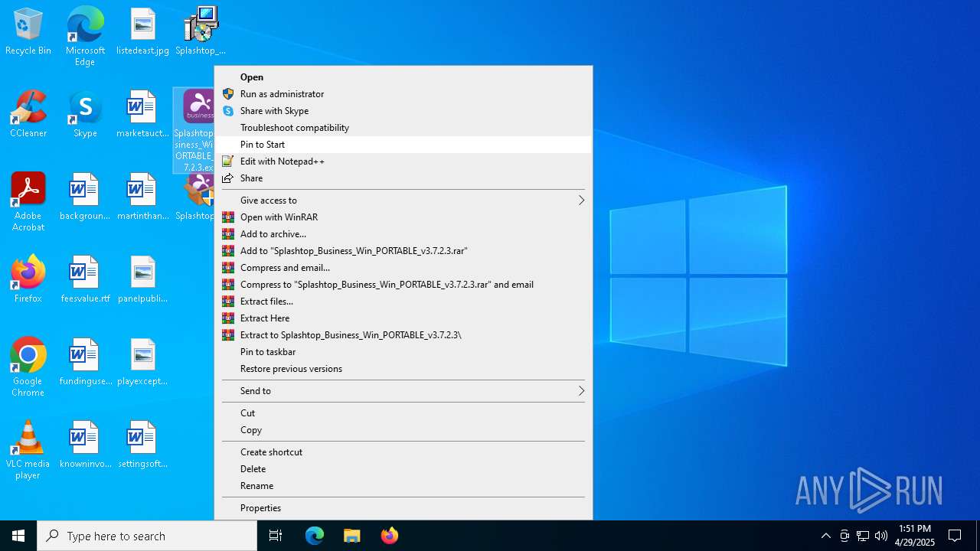Select the marketauct Word document icon

click(x=142, y=115)
